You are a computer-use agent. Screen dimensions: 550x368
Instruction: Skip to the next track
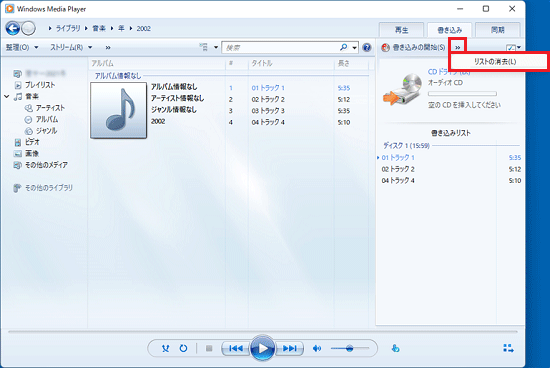click(x=289, y=348)
